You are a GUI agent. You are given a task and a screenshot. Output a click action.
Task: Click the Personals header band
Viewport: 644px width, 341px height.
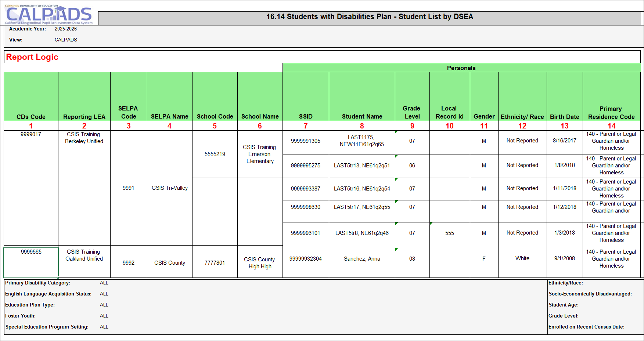tap(461, 68)
